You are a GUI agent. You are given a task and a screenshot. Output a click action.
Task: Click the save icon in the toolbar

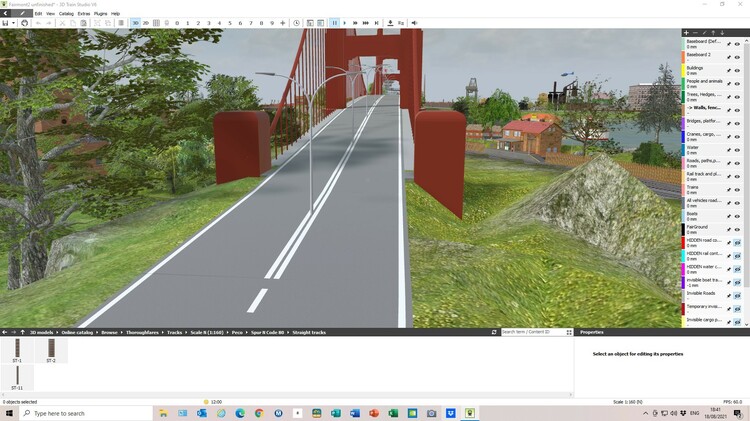5,23
